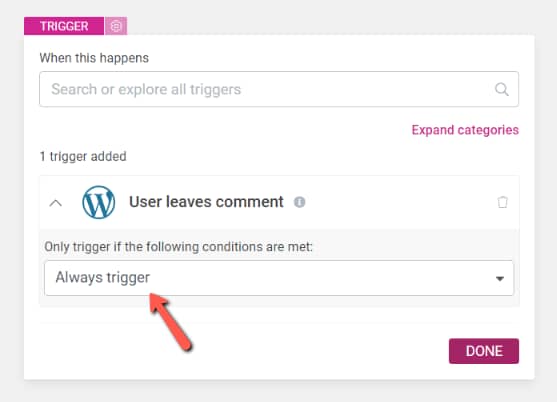This screenshot has width=557, height=402.
Task: Click the 1 trigger added text
Action: pyautogui.click(x=83, y=156)
